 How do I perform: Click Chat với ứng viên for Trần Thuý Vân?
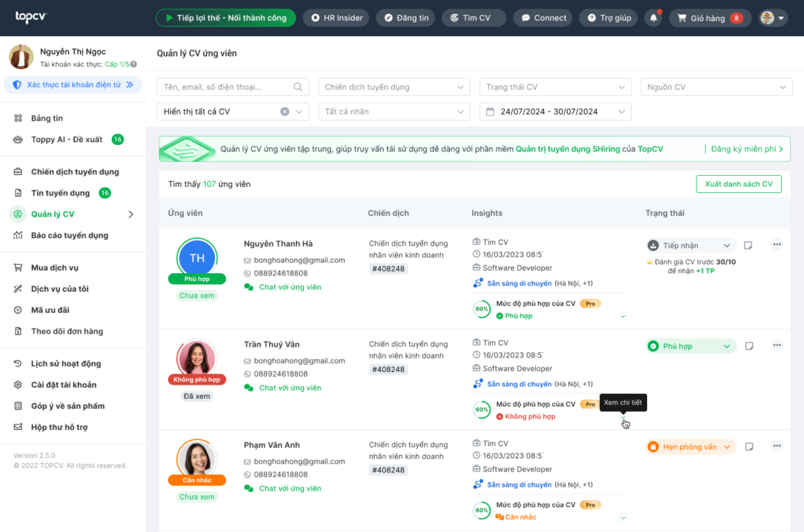pyautogui.click(x=290, y=388)
